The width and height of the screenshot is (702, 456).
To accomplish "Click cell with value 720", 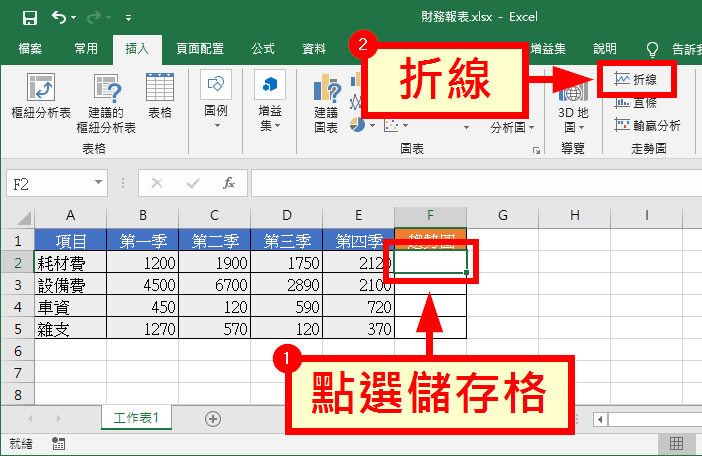I will [x=359, y=307].
